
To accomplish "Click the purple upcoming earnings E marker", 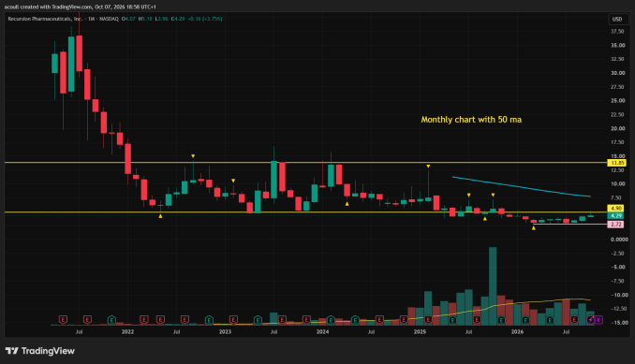I will pyautogui.click(x=598, y=320).
